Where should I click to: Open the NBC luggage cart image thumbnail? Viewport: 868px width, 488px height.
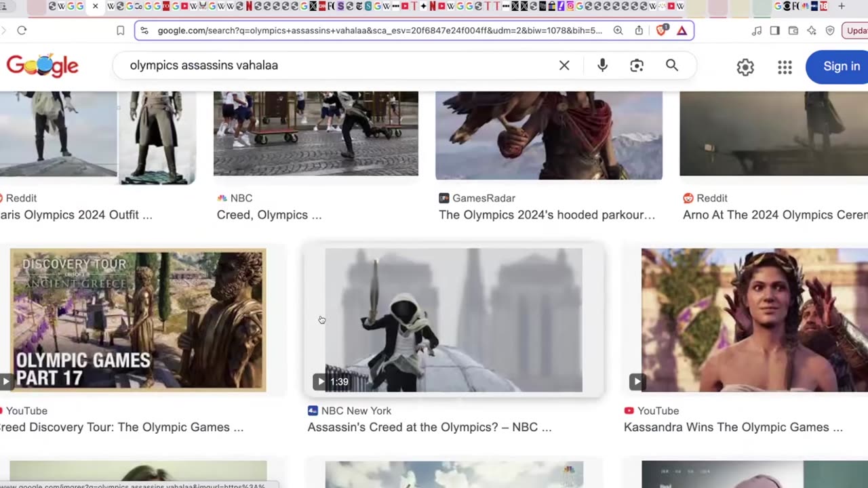coord(316,134)
